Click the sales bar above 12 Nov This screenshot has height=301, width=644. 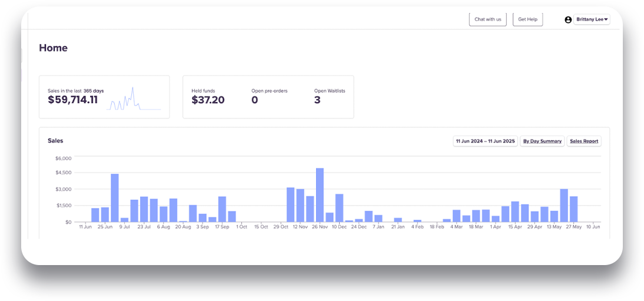300,206
